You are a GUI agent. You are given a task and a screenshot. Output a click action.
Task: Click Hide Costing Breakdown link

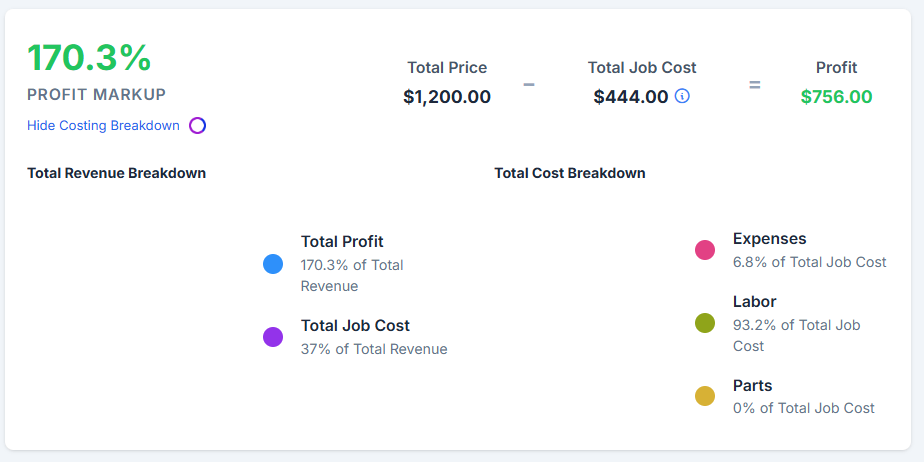pyautogui.click(x=103, y=126)
